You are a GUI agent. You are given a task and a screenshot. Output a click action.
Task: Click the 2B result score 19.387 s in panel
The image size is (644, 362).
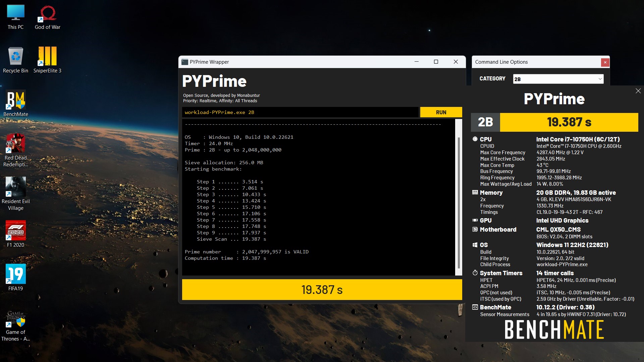click(569, 122)
